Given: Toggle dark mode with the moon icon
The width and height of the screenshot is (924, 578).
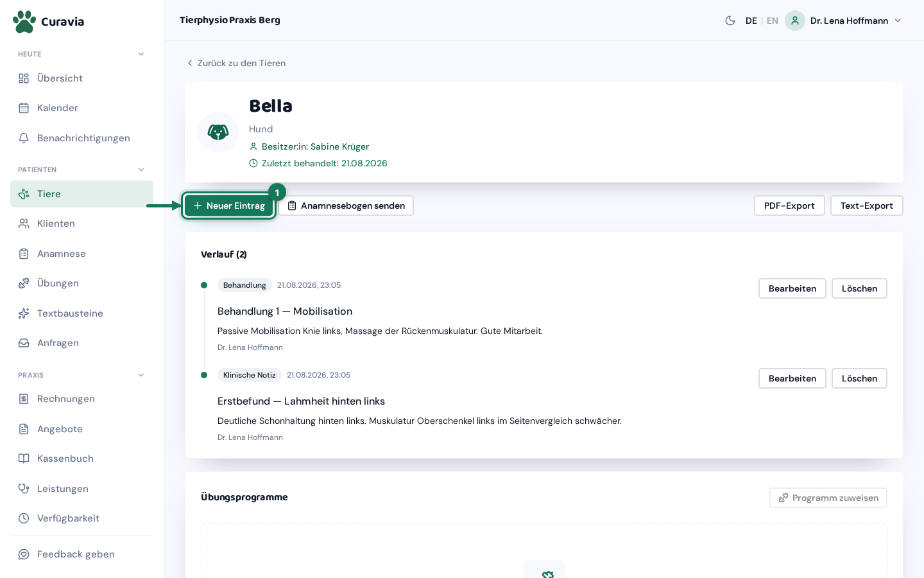Looking at the screenshot, I should (x=730, y=21).
